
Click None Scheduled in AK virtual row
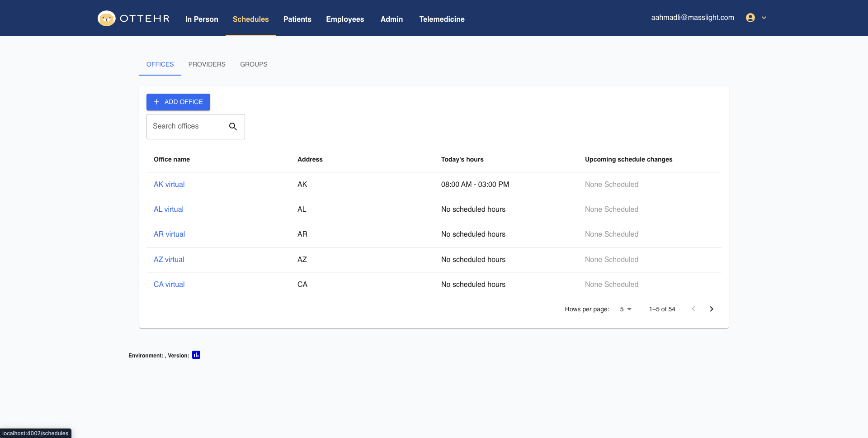click(612, 185)
